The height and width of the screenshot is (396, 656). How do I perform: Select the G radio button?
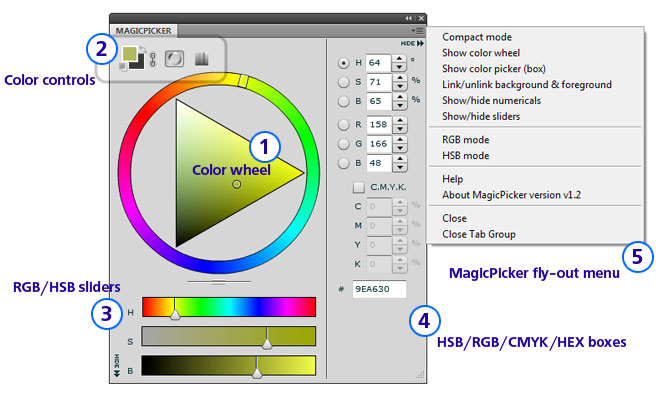click(x=343, y=144)
